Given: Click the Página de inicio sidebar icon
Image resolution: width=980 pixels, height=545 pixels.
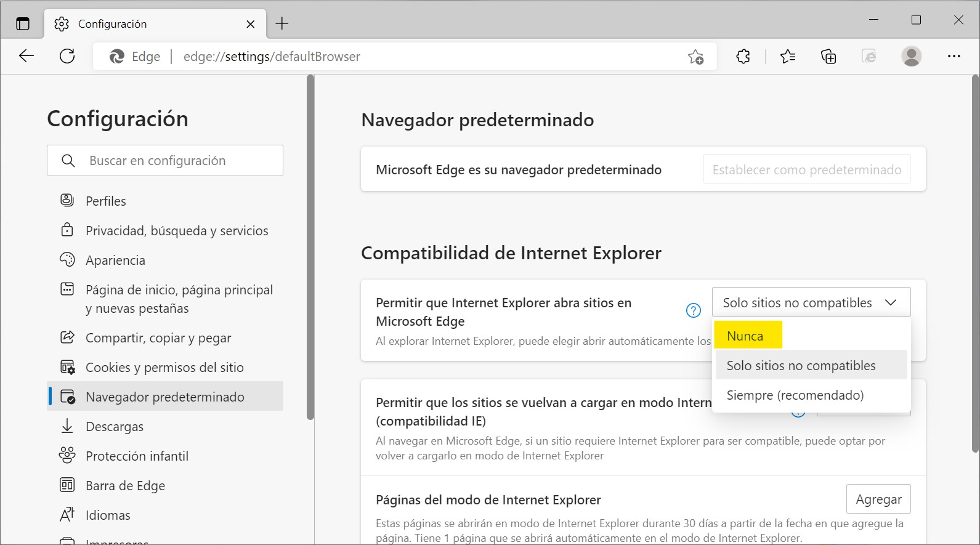Looking at the screenshot, I should click(67, 289).
